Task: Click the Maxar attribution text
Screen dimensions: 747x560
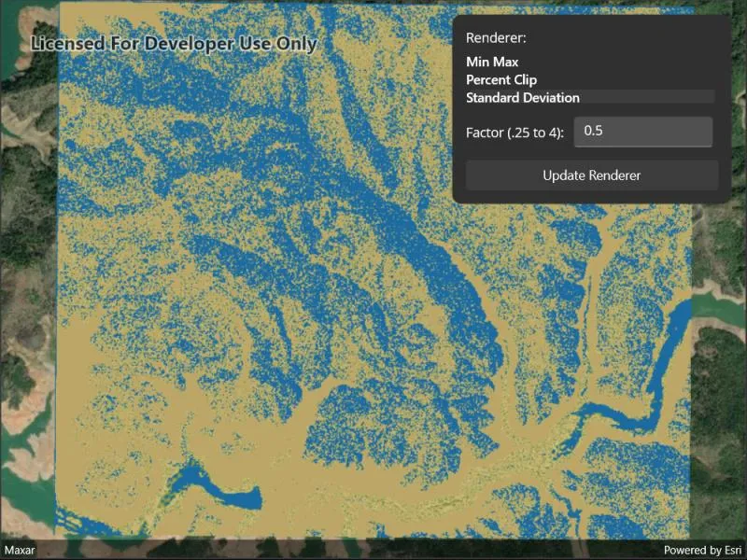Action: pos(20,551)
